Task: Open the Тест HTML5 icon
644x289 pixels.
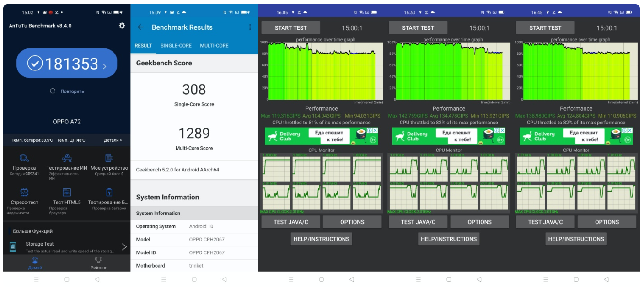Action: click(67, 193)
